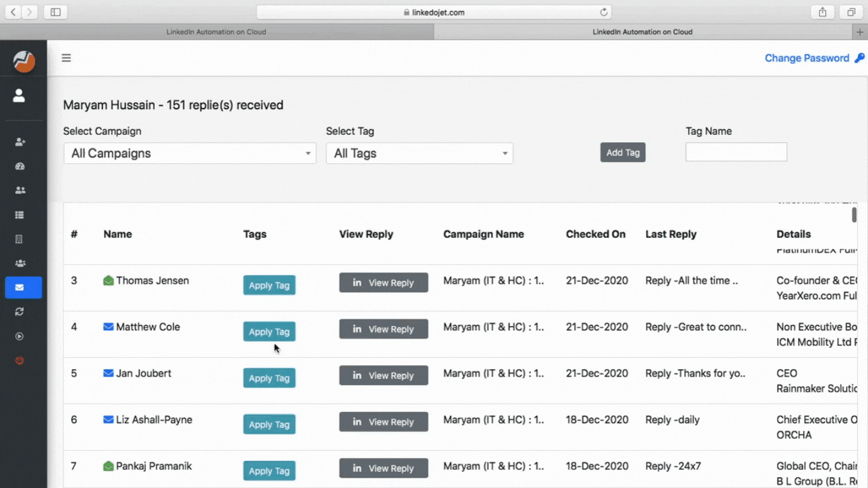The image size is (868, 488).
Task: Open the All Tags dropdown
Action: click(x=420, y=153)
